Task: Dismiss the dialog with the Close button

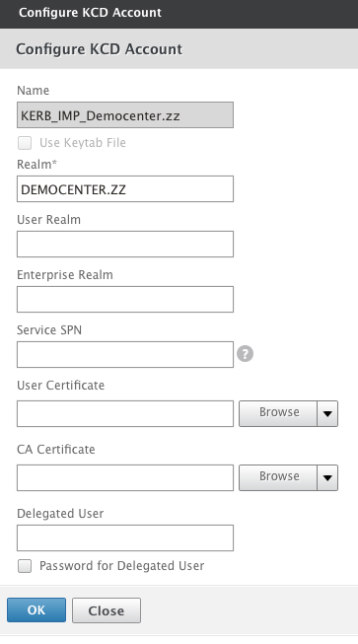Action: [x=107, y=610]
